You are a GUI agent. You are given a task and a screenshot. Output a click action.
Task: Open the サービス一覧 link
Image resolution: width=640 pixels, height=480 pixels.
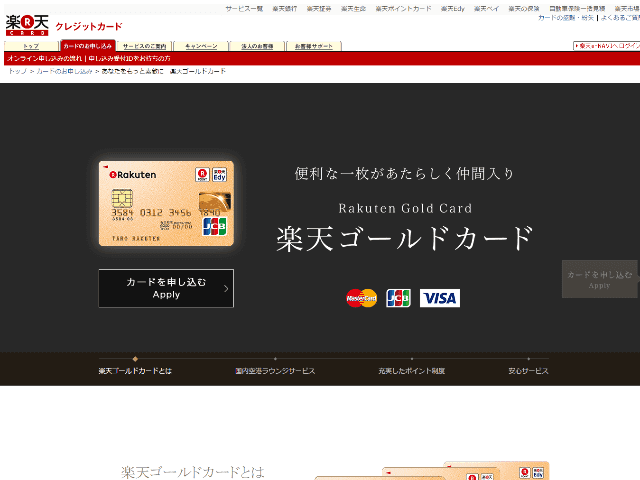244,8
